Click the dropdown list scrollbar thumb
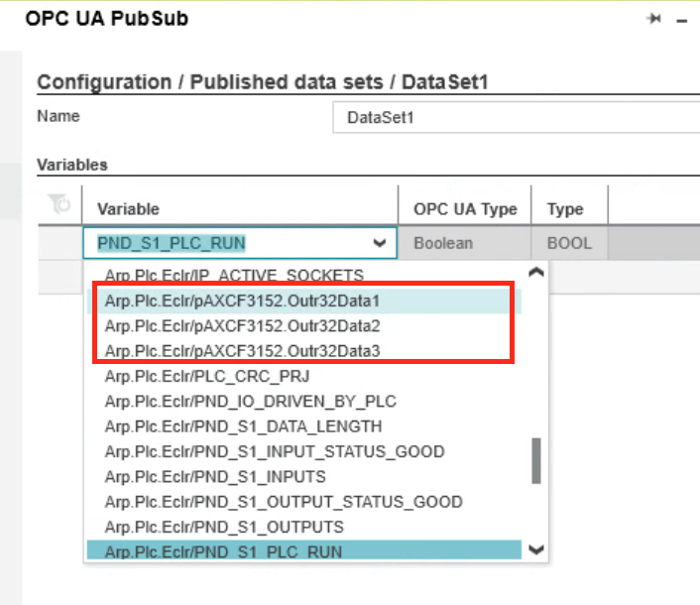700x605 pixels. (536, 461)
